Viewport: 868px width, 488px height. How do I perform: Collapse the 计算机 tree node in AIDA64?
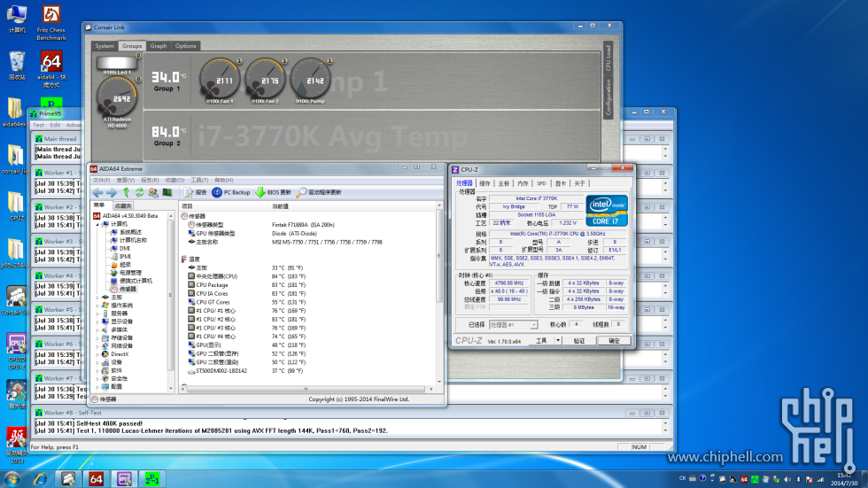click(97, 224)
